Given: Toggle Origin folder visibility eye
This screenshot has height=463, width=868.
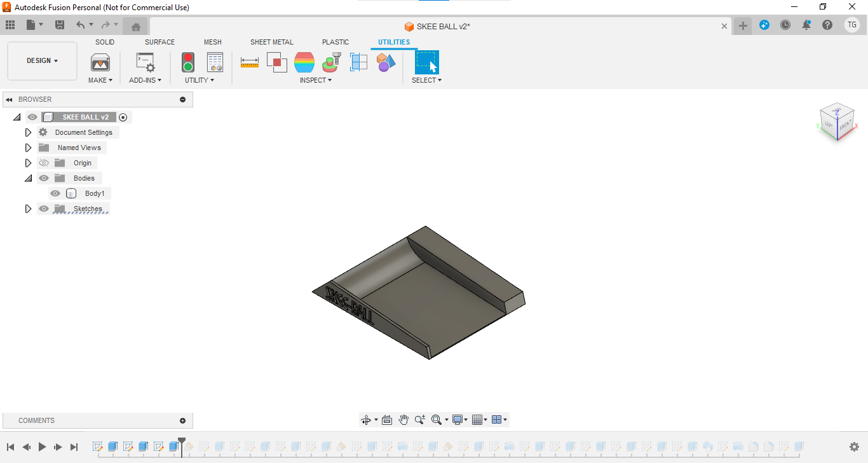Looking at the screenshot, I should tap(44, 163).
